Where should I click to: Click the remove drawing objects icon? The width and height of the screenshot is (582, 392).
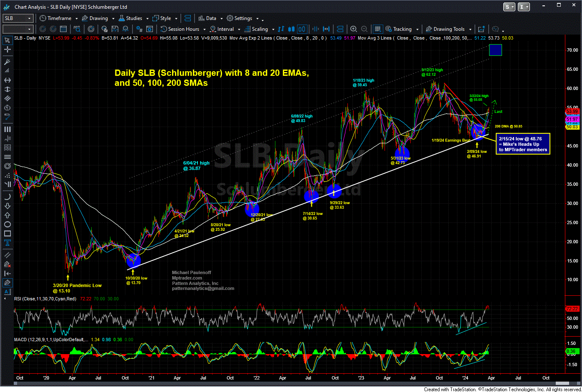pyautogui.click(x=7, y=265)
